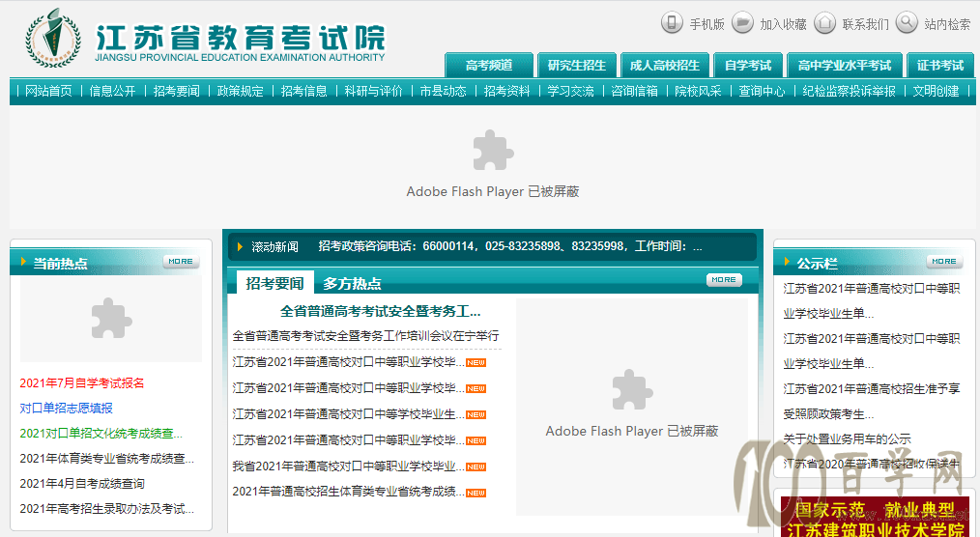Click the add-to-favorites folder icon
The width and height of the screenshot is (980, 537).
[x=742, y=23]
